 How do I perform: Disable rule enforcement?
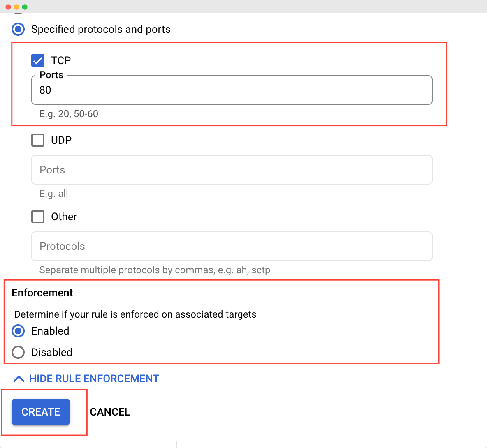coord(18,352)
